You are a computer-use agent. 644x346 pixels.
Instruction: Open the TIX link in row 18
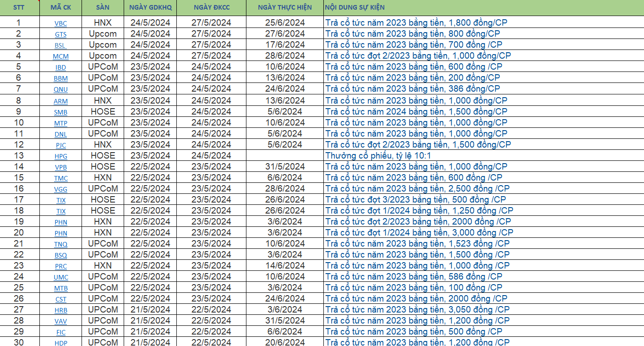point(60,211)
